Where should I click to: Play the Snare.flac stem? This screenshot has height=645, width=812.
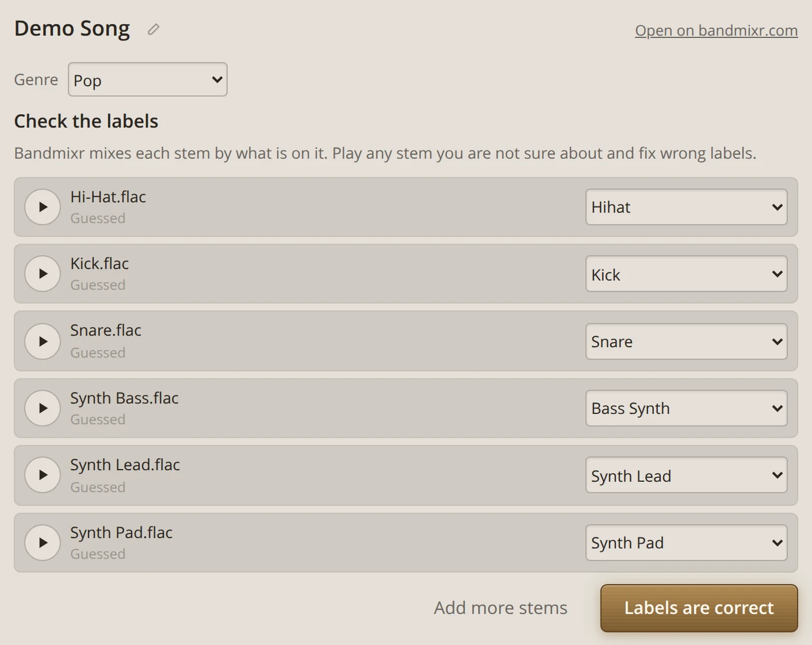click(x=43, y=341)
